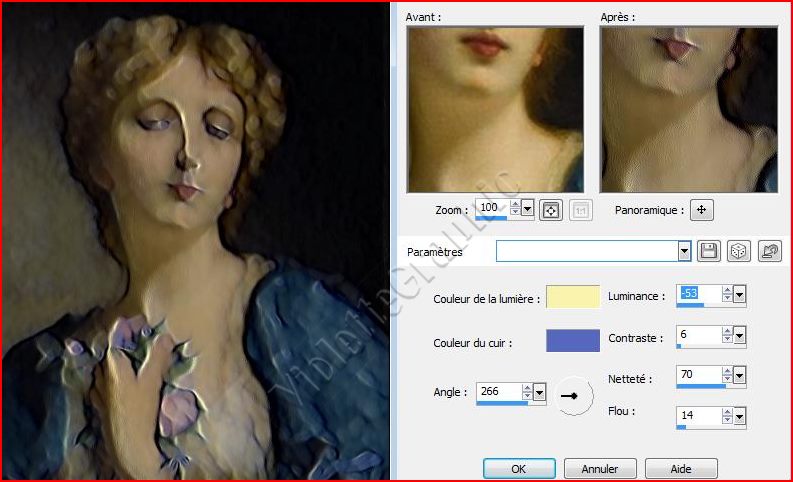
Task: Click the Flou spinner arrows
Action: click(x=727, y=416)
